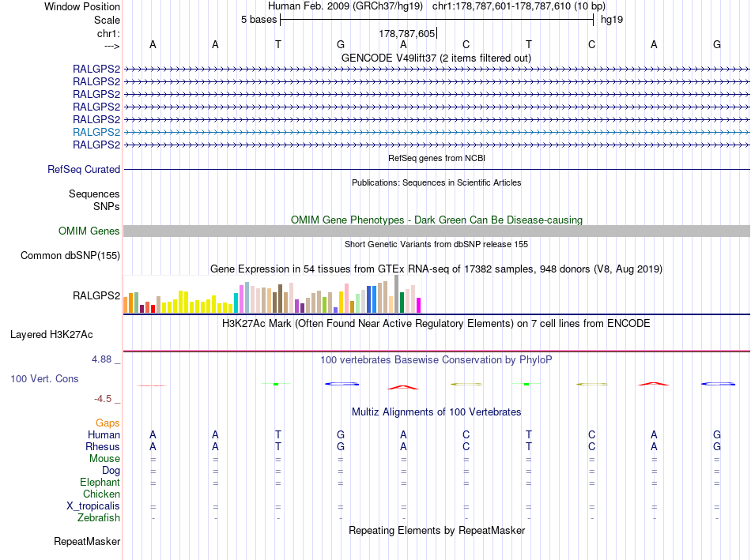Click the Window Position label
This screenshot has width=751, height=560.
click(x=82, y=6)
